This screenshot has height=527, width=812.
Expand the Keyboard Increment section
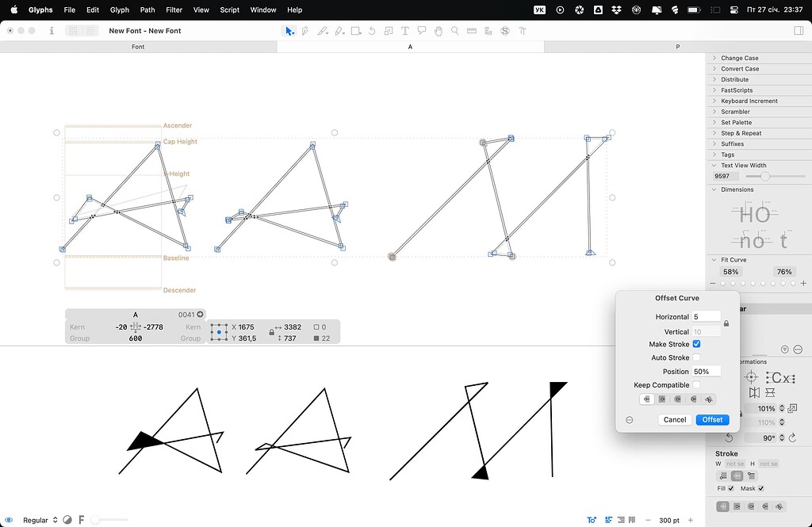714,101
